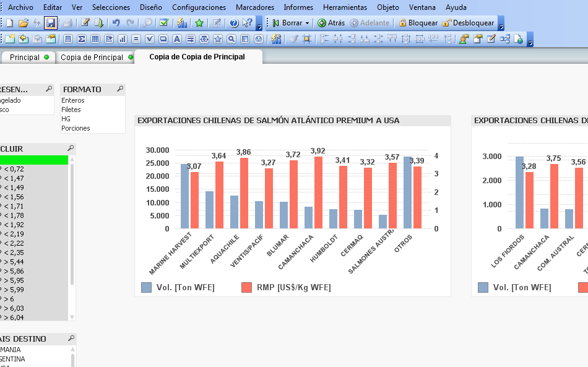Open search in the FORMATO list box
Viewport: 588px width, 367px height.
(119, 89)
